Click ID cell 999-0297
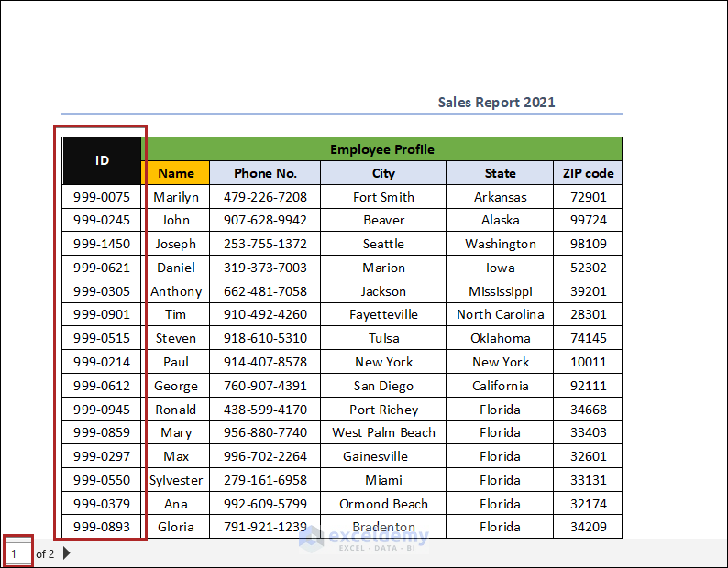The image size is (728, 568). [102, 455]
